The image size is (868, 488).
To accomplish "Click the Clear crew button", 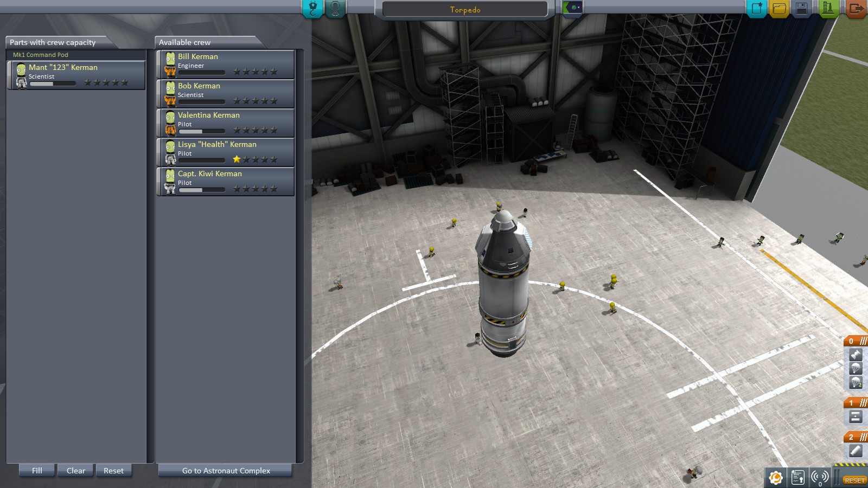I will 76,471.
